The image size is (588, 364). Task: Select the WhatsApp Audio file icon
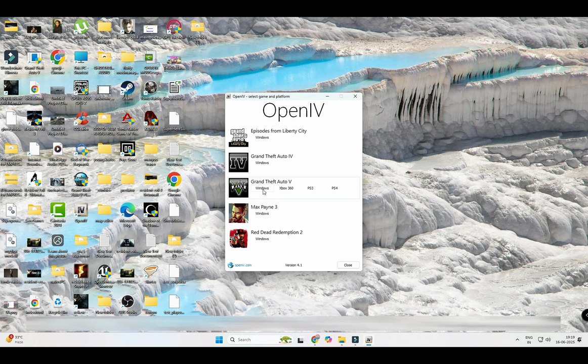(58, 154)
